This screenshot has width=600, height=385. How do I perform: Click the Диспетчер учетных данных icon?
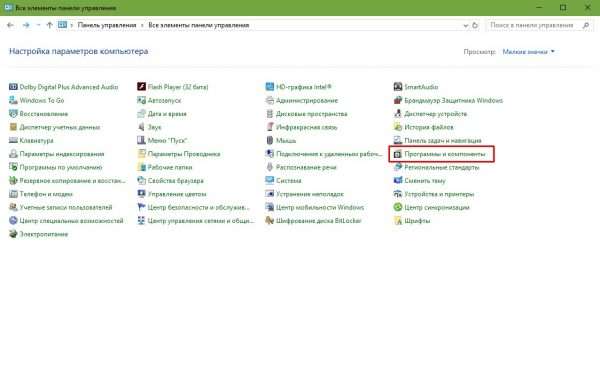[x=13, y=127]
